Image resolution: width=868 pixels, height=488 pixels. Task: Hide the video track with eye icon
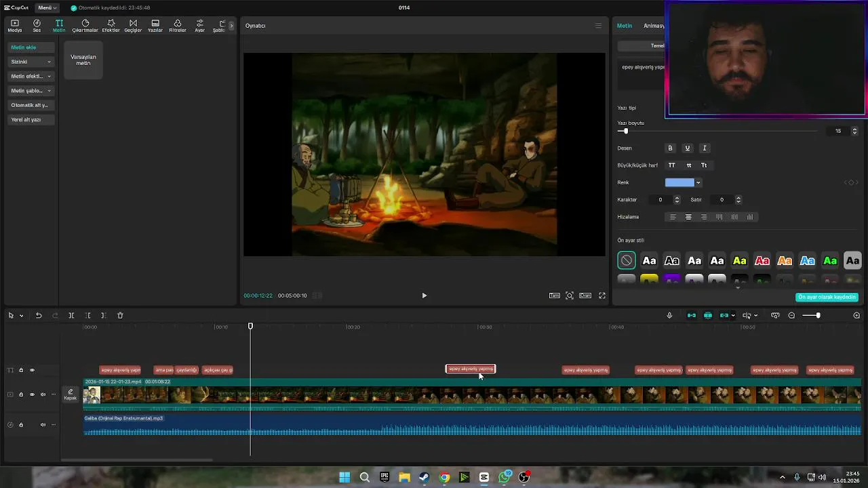tap(32, 394)
